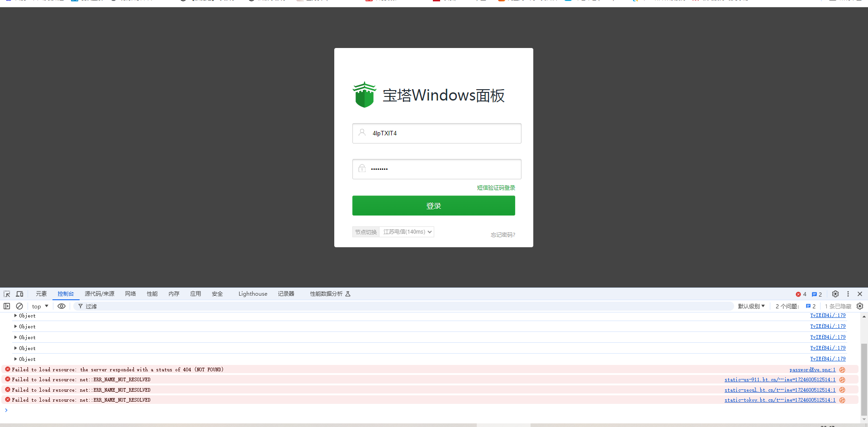The height and width of the screenshot is (427, 868).
Task: Show the console sidebar panel icon
Action: (x=7, y=306)
